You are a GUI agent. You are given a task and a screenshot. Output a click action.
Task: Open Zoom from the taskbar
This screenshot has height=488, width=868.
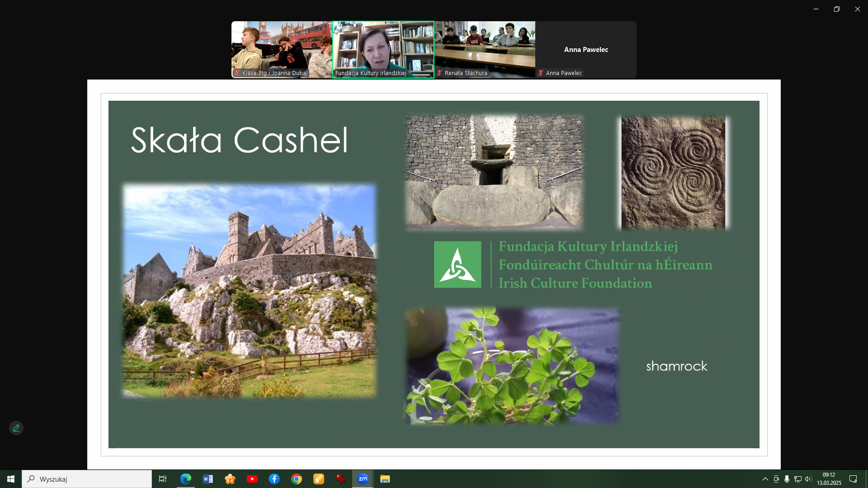click(x=363, y=479)
